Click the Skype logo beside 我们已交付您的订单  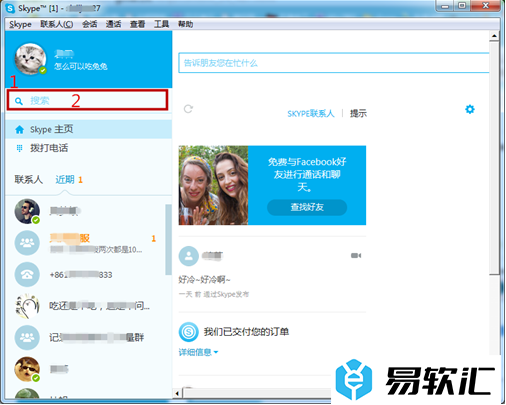[x=189, y=332]
